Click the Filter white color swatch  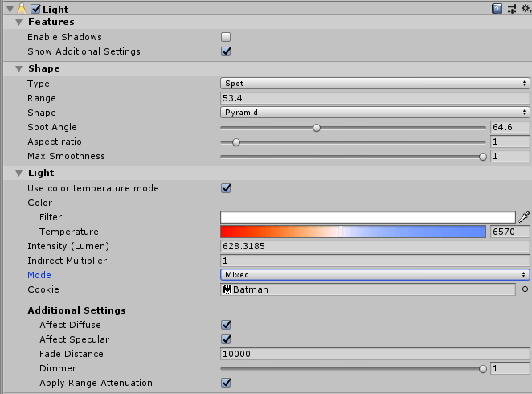coord(367,217)
